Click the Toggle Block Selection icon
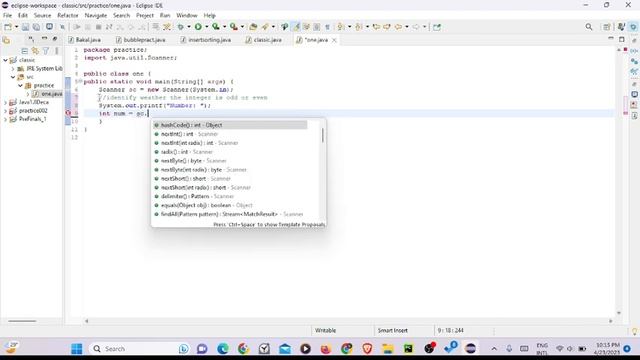This screenshot has height=360, width=640. (317, 27)
